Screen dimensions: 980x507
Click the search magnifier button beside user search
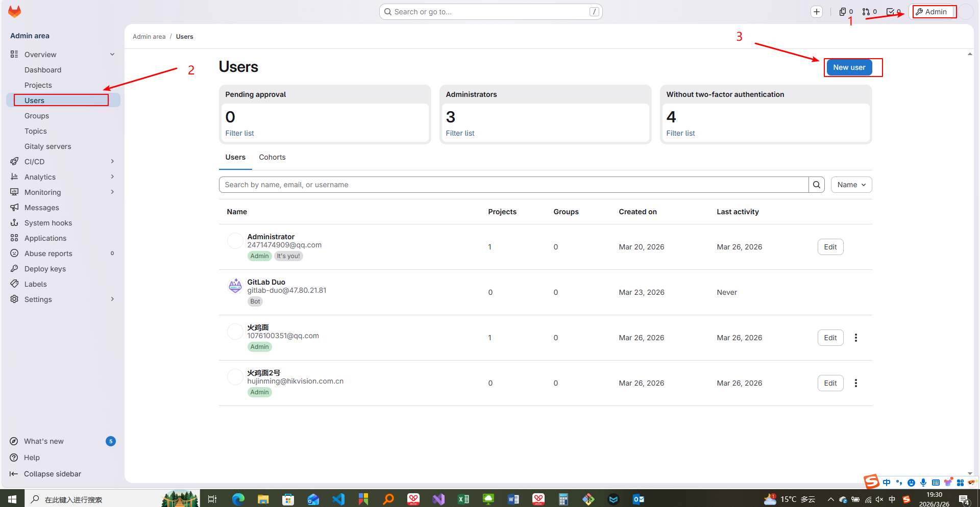click(817, 185)
